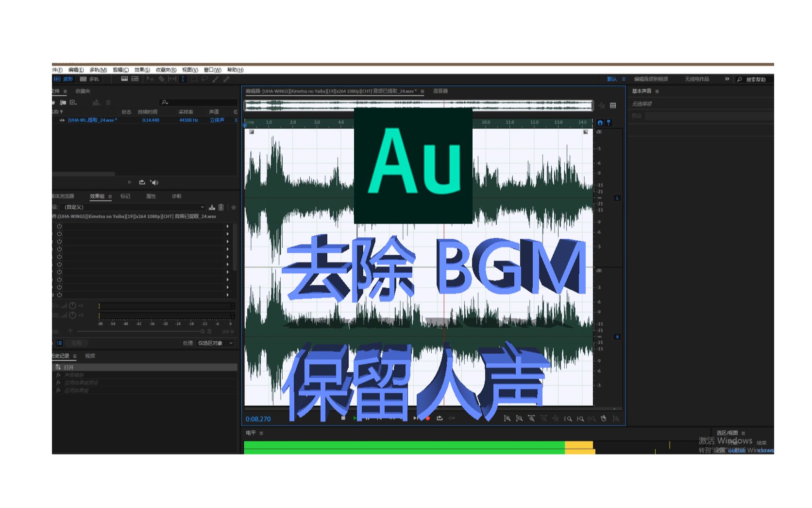Select the Time Selection tool

(x=183, y=79)
